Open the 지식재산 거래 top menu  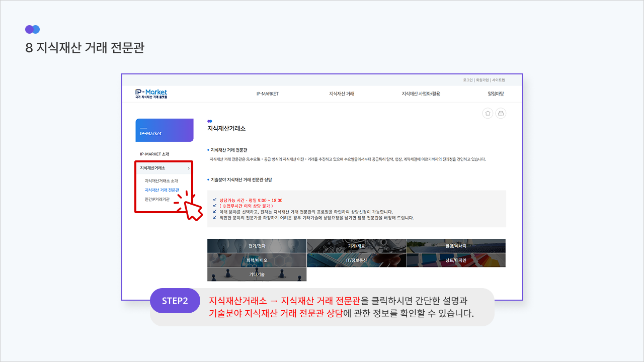[x=342, y=94]
